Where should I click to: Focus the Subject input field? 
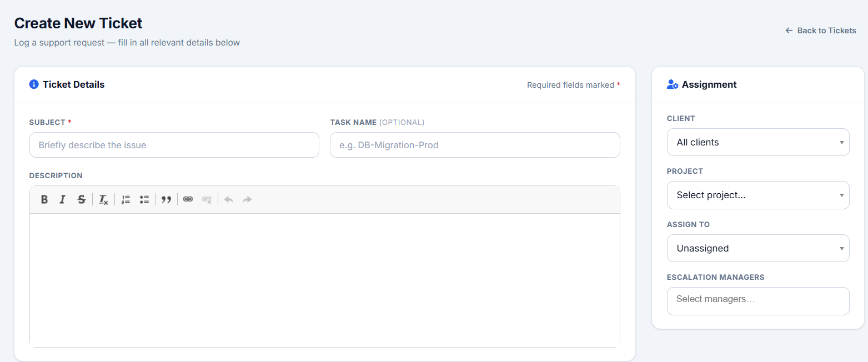[174, 145]
